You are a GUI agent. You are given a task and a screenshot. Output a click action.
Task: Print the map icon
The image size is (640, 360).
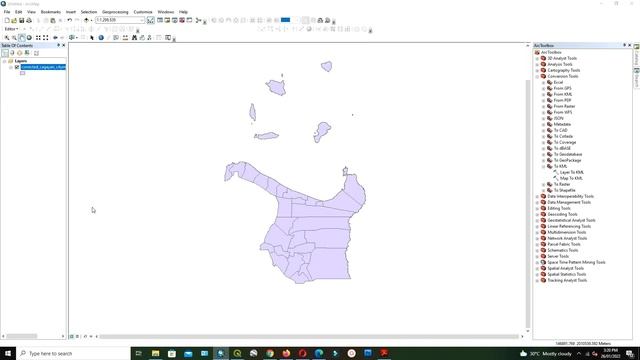click(x=29, y=20)
